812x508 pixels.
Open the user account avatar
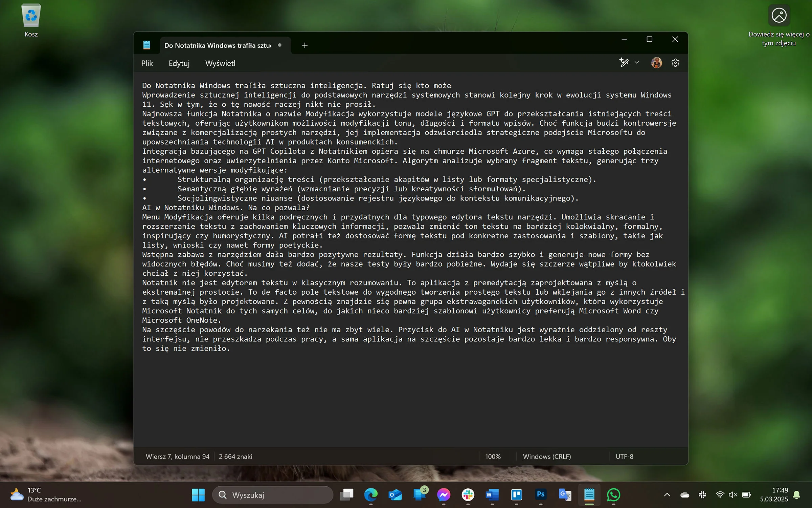tap(656, 63)
